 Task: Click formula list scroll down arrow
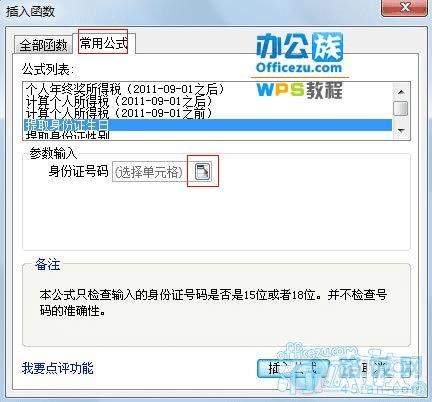coord(401,131)
